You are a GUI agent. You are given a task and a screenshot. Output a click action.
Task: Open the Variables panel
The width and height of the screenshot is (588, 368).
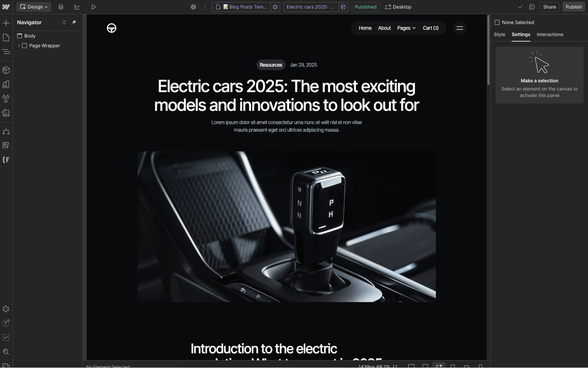(x=6, y=99)
